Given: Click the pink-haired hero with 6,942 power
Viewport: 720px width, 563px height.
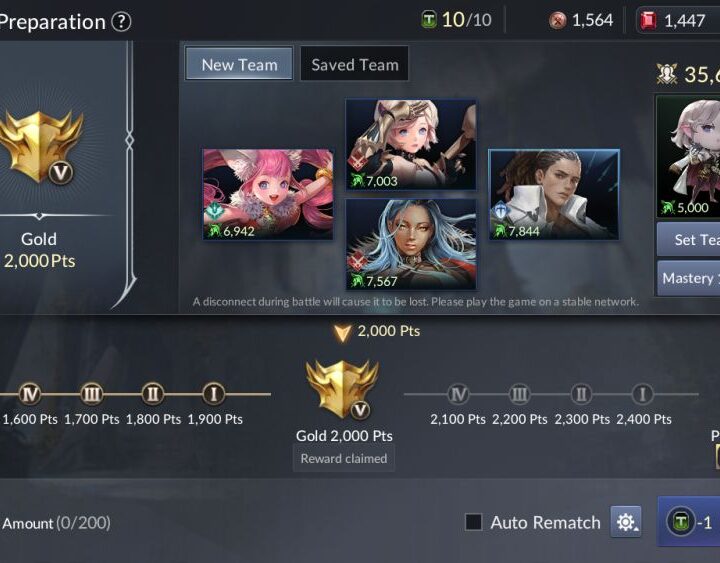Looking at the screenshot, I should [268, 194].
